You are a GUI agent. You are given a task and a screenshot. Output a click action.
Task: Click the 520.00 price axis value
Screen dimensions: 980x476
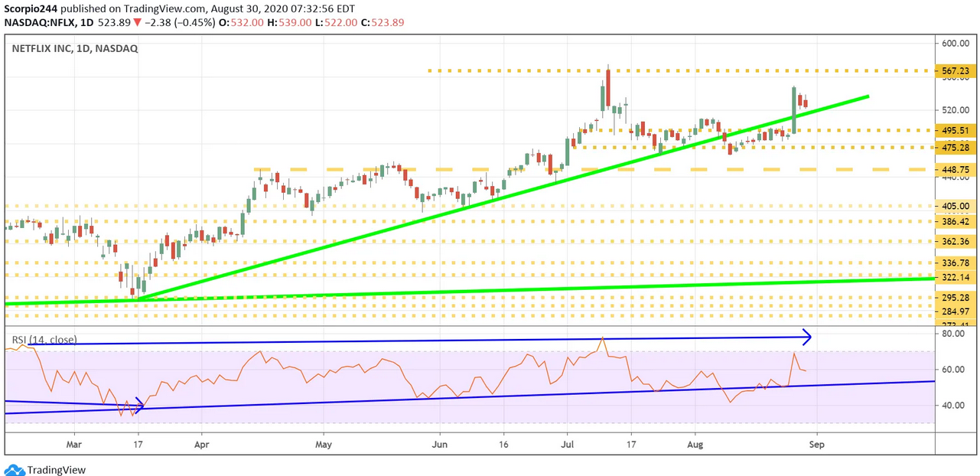point(955,109)
